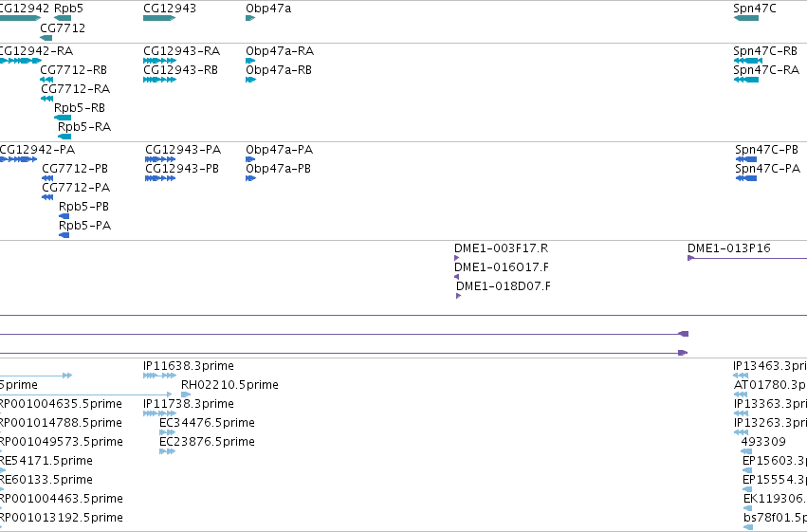This screenshot has height=532, width=807.
Task: Select transcript CG12943-RA label
Action: 182,51
